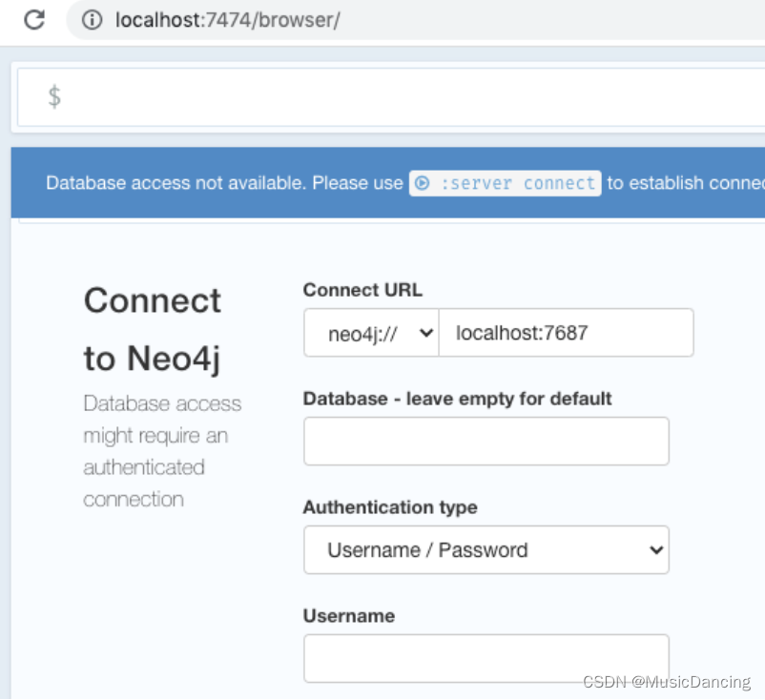765x700 pixels.
Task: Click the localhost:7687 host field
Action: pos(566,333)
